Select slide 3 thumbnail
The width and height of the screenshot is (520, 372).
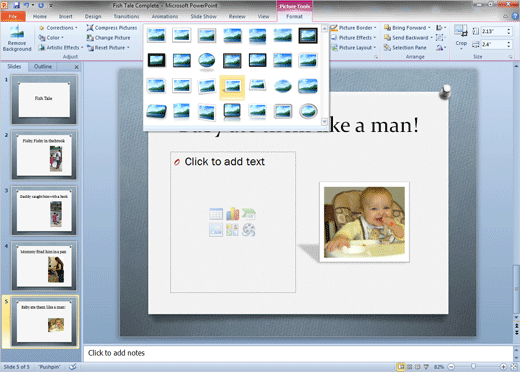tap(44, 211)
